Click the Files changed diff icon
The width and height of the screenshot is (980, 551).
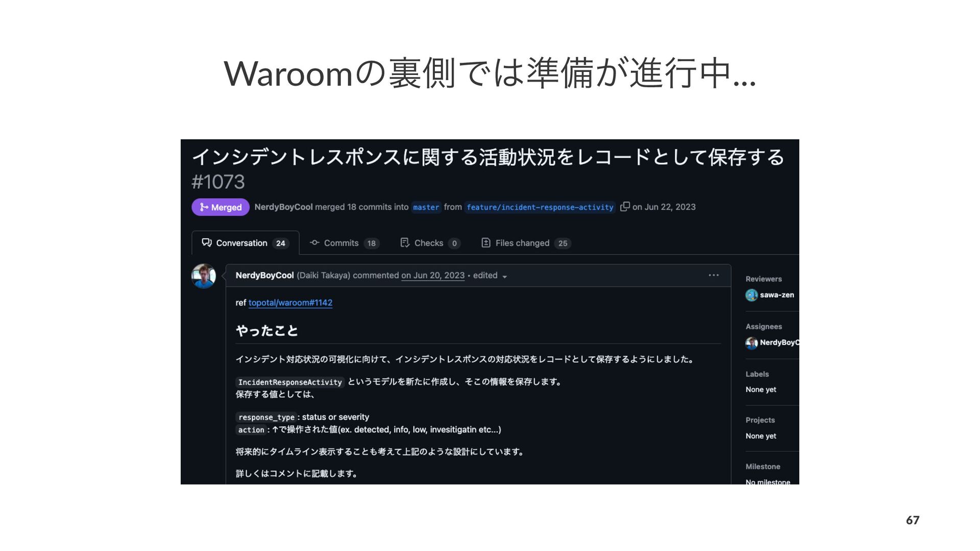coord(486,243)
